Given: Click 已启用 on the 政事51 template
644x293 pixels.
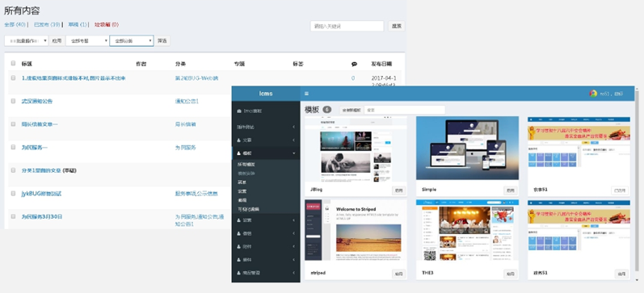Looking at the screenshot, I should click(620, 190).
